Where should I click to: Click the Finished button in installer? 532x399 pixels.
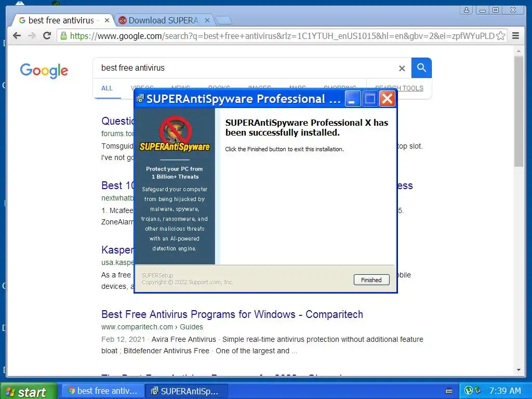(x=371, y=280)
